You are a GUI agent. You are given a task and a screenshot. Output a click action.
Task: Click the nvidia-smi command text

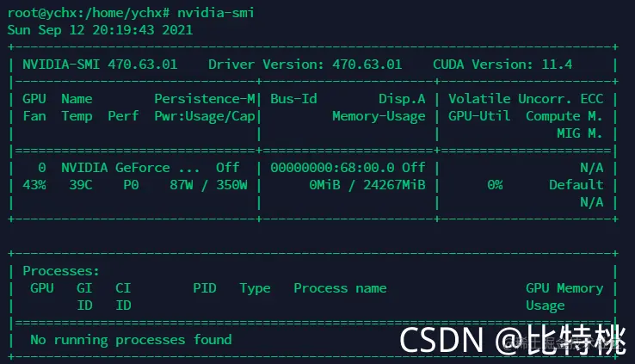point(216,13)
